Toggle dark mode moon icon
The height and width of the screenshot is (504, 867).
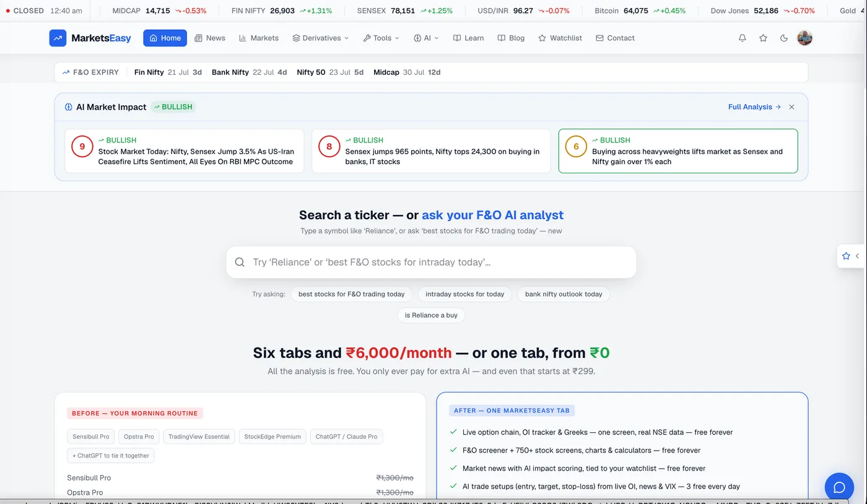784,38
